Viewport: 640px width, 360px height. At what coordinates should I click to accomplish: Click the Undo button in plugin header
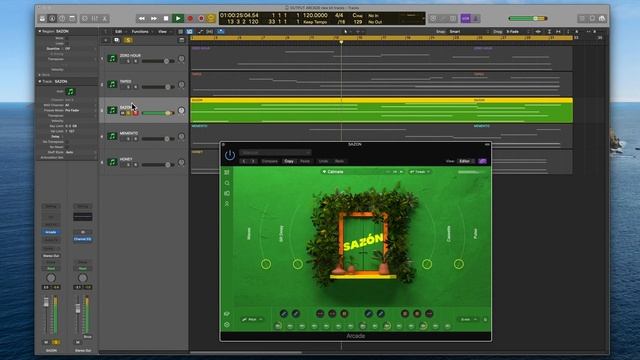[323, 161]
